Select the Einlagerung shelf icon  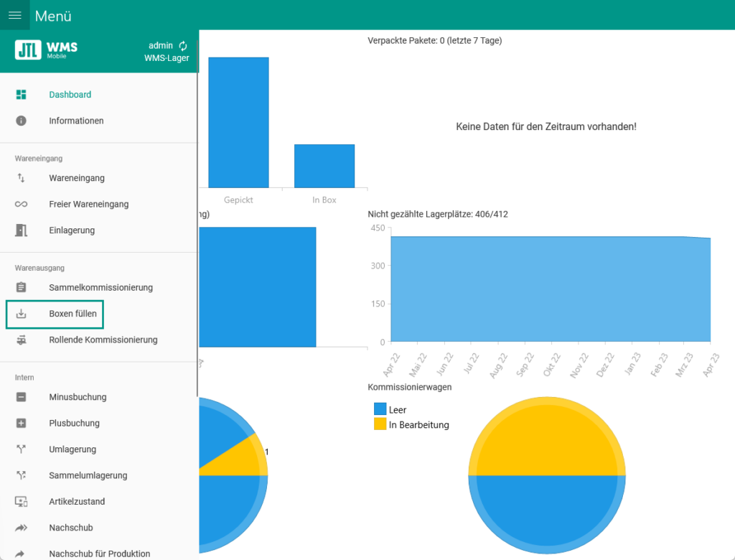click(22, 230)
